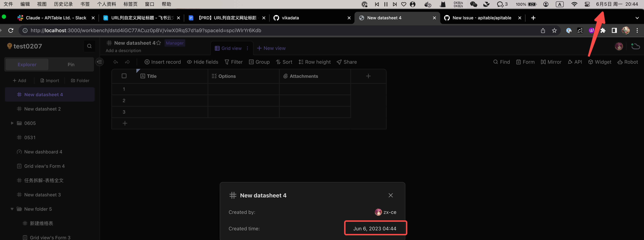Click the Undo arrow icon
Image resolution: width=644 pixels, height=240 pixels.
click(x=115, y=62)
